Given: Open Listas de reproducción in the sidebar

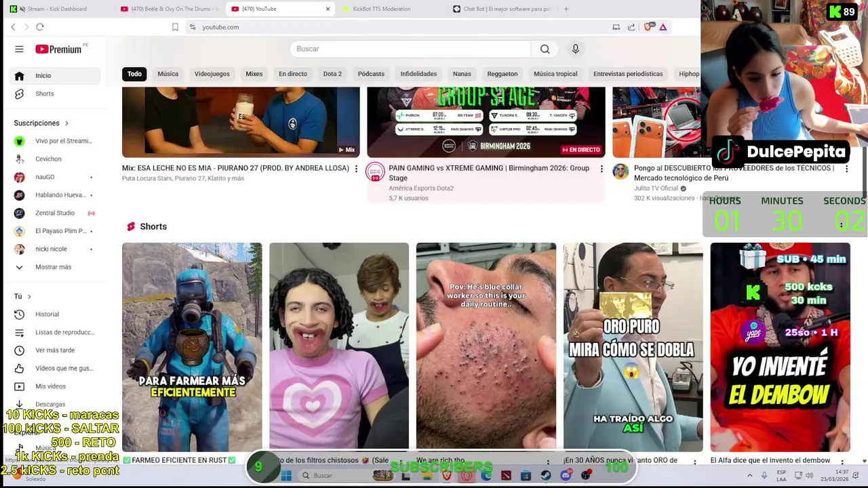Looking at the screenshot, I should tap(54, 332).
